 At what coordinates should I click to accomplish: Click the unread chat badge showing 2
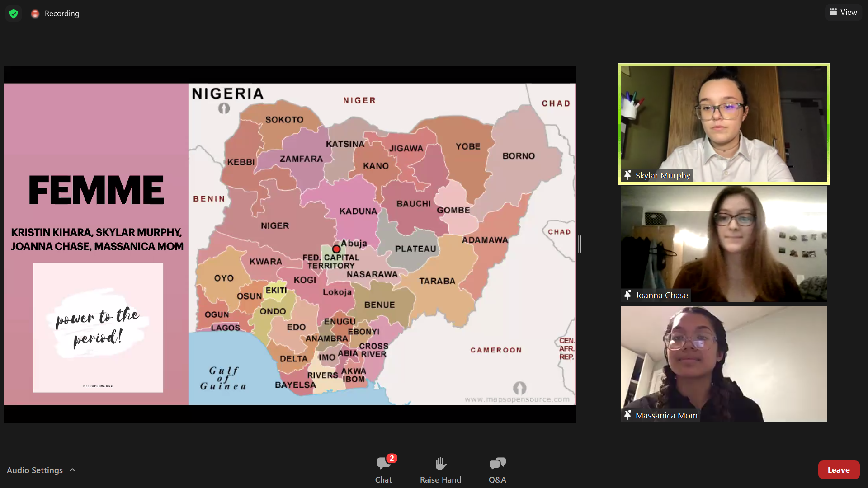pos(392,458)
